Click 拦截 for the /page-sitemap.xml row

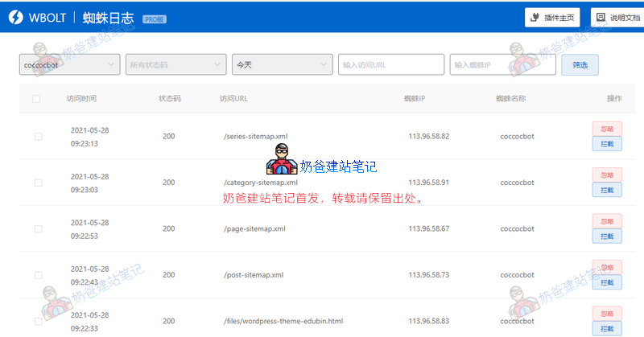click(606, 236)
